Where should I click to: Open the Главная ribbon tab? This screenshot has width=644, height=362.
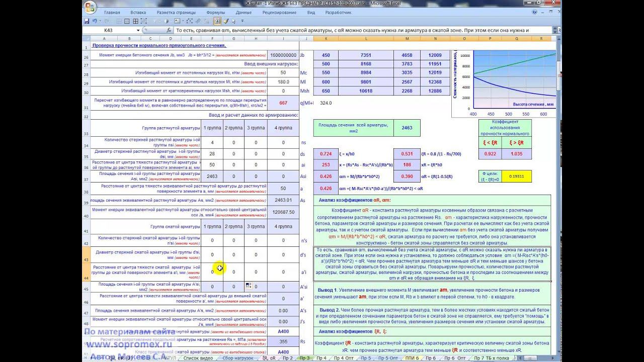pos(112,12)
